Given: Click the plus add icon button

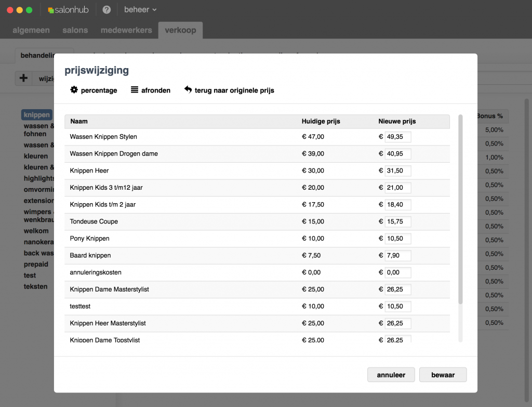Looking at the screenshot, I should click(23, 78).
